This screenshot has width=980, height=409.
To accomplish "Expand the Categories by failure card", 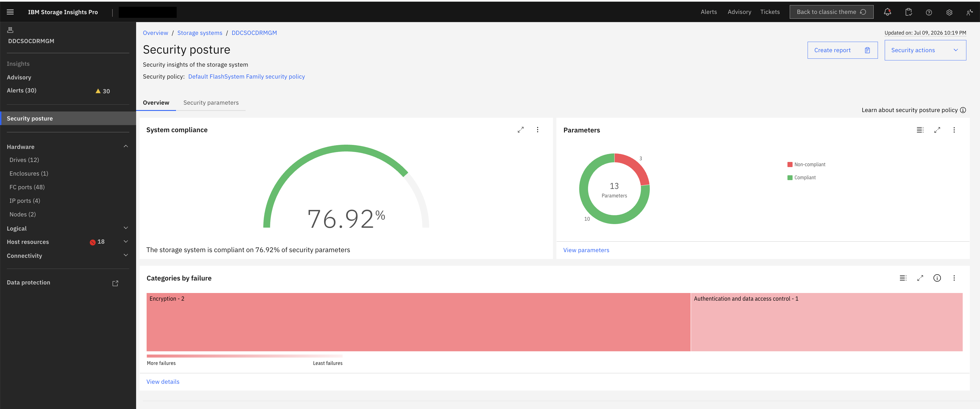I will pyautogui.click(x=920, y=278).
